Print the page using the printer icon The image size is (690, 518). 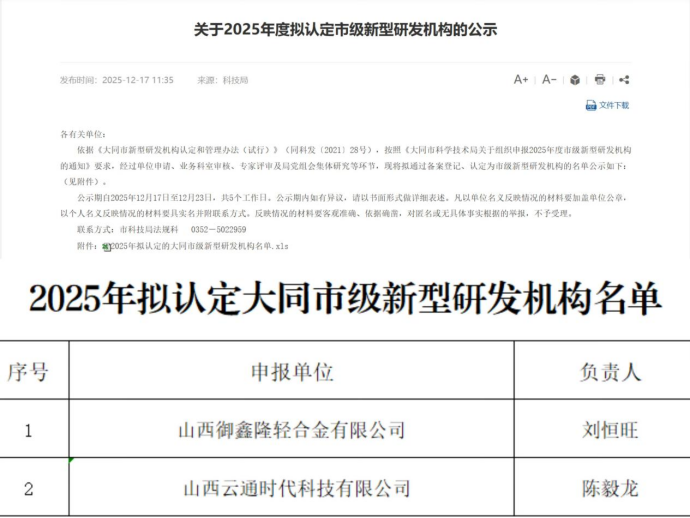pyautogui.click(x=600, y=80)
